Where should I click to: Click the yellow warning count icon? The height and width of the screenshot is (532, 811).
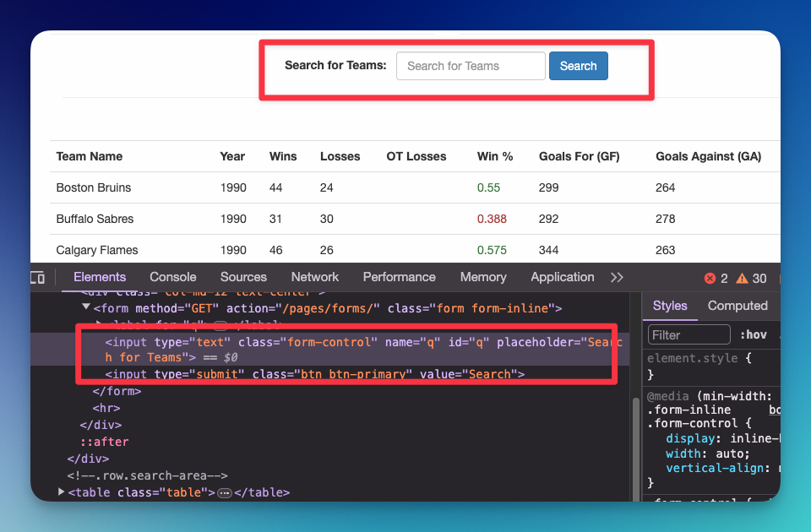pyautogui.click(x=743, y=278)
